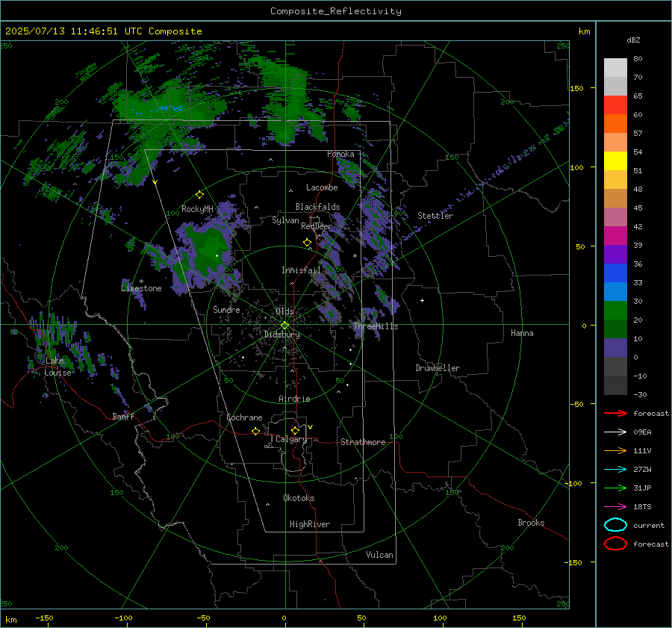
Task: Click the Banff town label
Action: point(123,416)
